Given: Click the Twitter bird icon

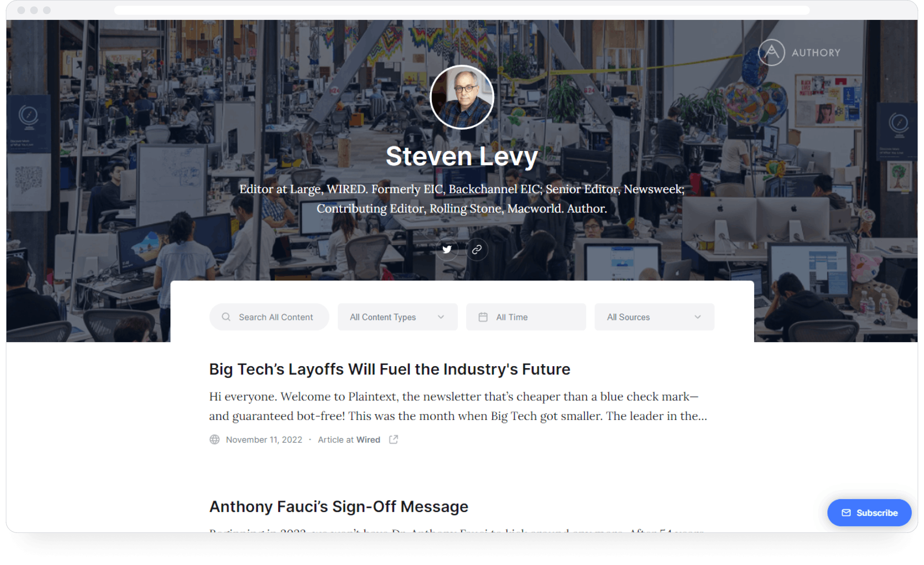Looking at the screenshot, I should (448, 249).
